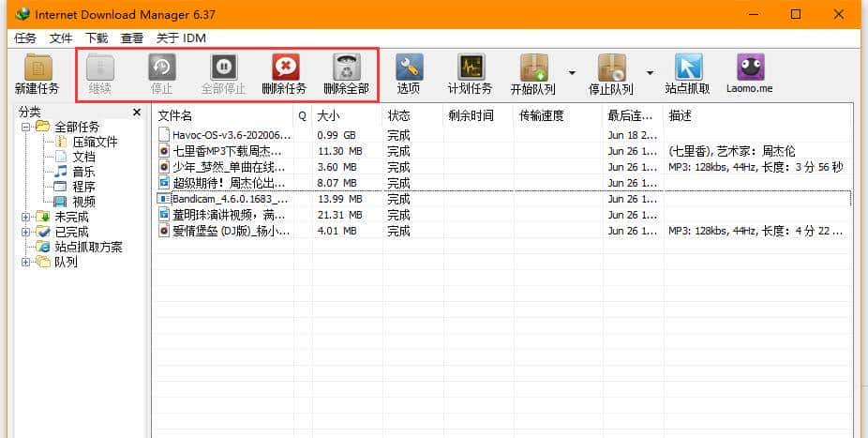Click the 0.99 GB size cell

pos(337,135)
